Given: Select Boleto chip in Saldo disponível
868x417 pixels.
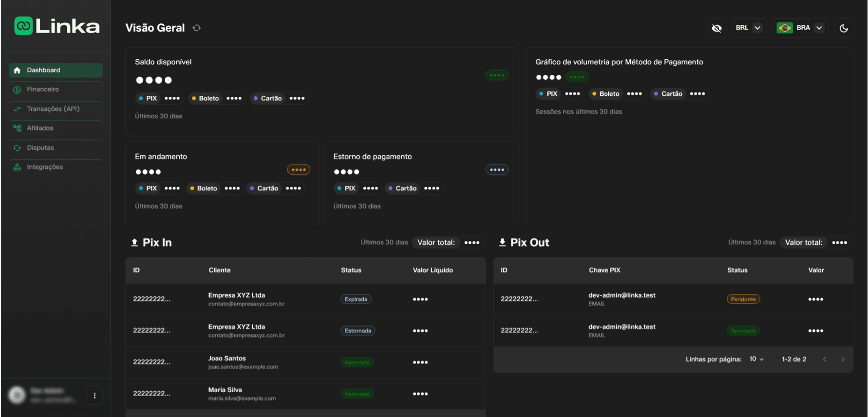Looking at the screenshot, I should click(x=217, y=98).
